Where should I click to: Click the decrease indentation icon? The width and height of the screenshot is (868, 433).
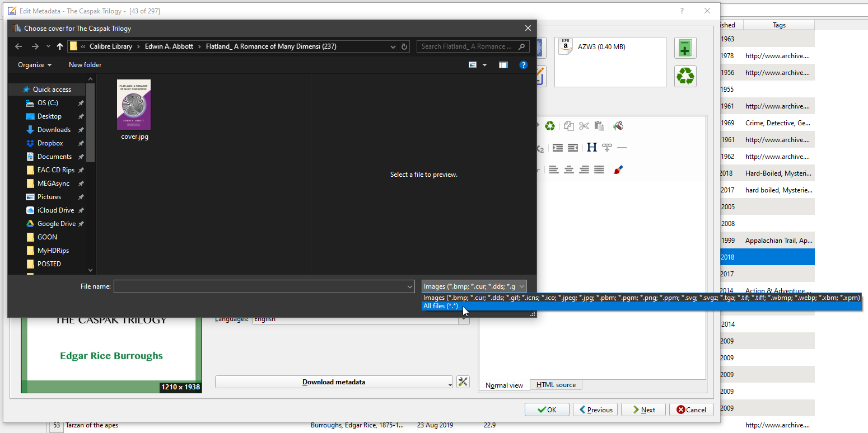(573, 148)
